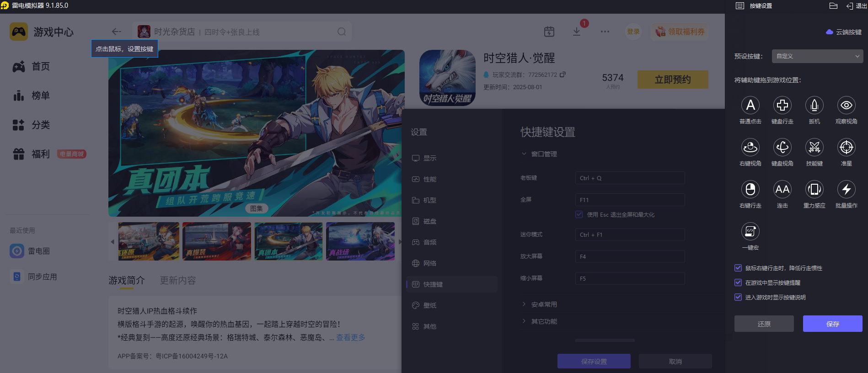This screenshot has width=868, height=373.
Task: Open 性能 settings category
Action: pyautogui.click(x=452, y=179)
